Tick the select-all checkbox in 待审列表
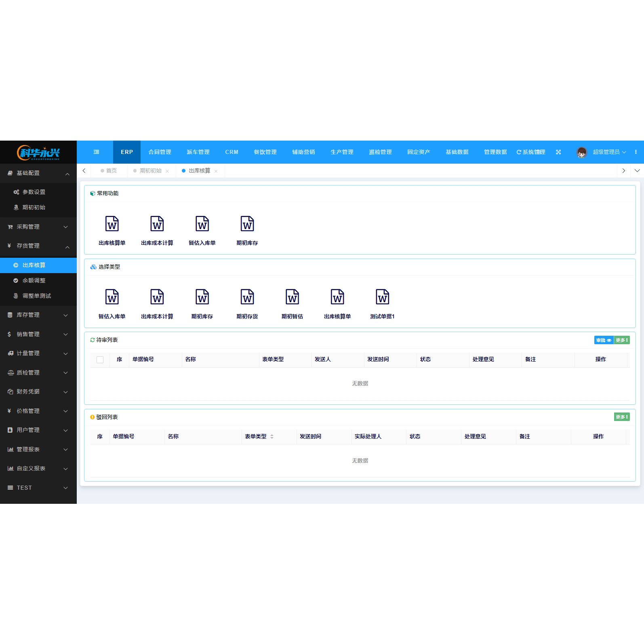The width and height of the screenshot is (644, 644). click(100, 360)
